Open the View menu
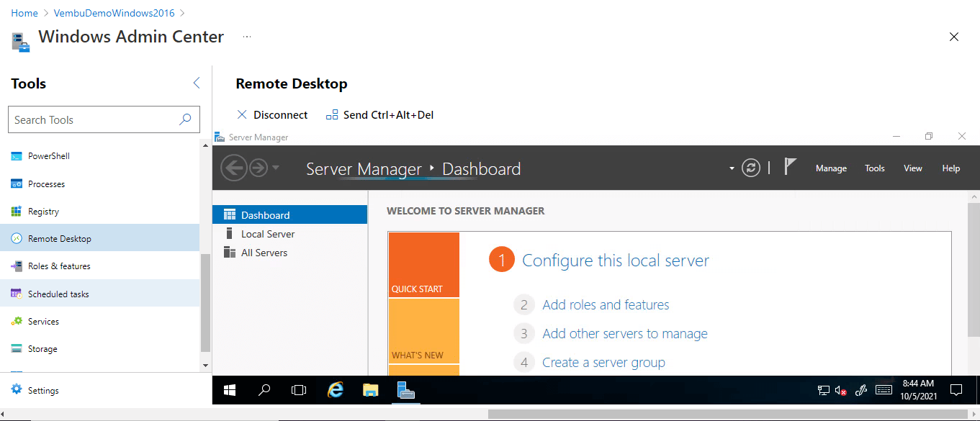 click(913, 168)
